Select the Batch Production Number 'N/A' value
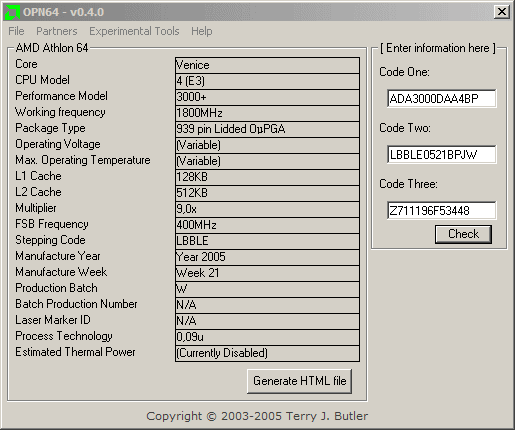 [267, 305]
